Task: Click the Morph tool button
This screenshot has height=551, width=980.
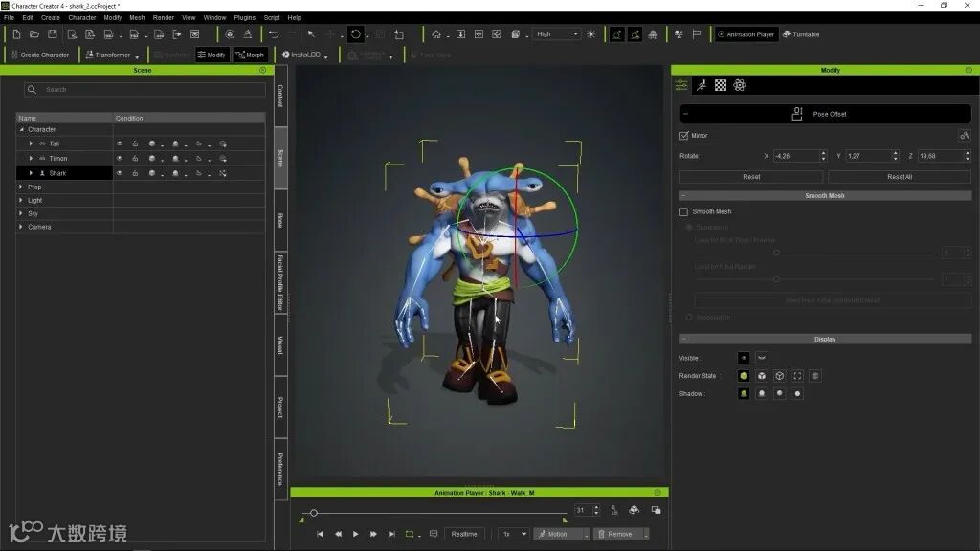Action: (x=250, y=55)
